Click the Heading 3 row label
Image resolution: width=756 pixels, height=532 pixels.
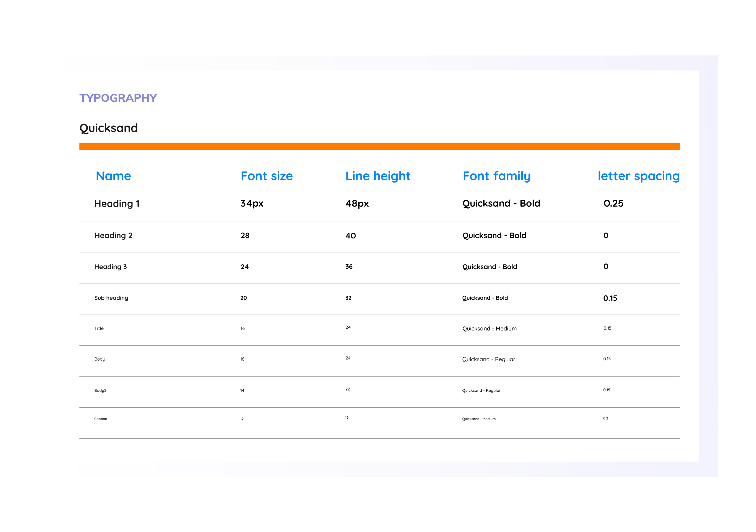[110, 267]
